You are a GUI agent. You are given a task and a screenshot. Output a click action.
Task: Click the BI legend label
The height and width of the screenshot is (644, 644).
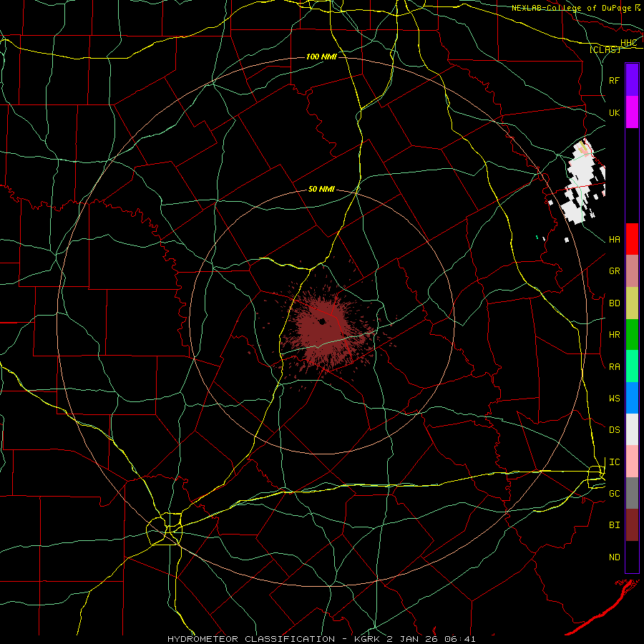tap(614, 525)
